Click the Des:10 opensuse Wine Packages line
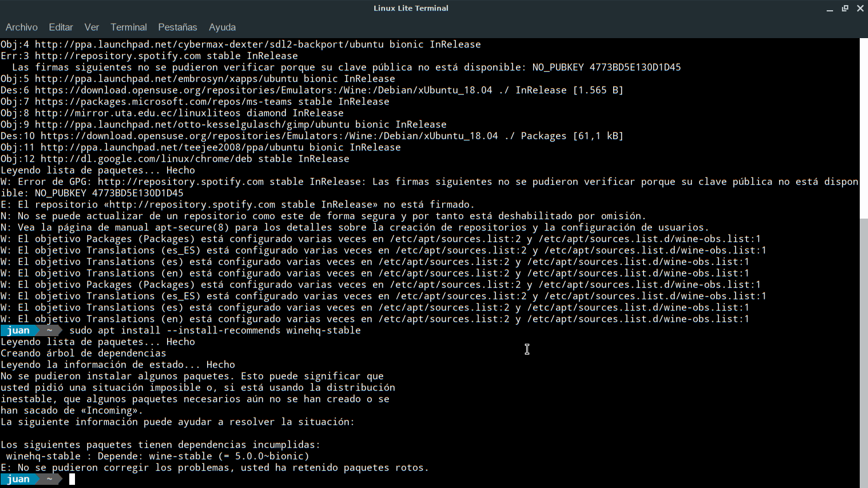 (x=311, y=136)
